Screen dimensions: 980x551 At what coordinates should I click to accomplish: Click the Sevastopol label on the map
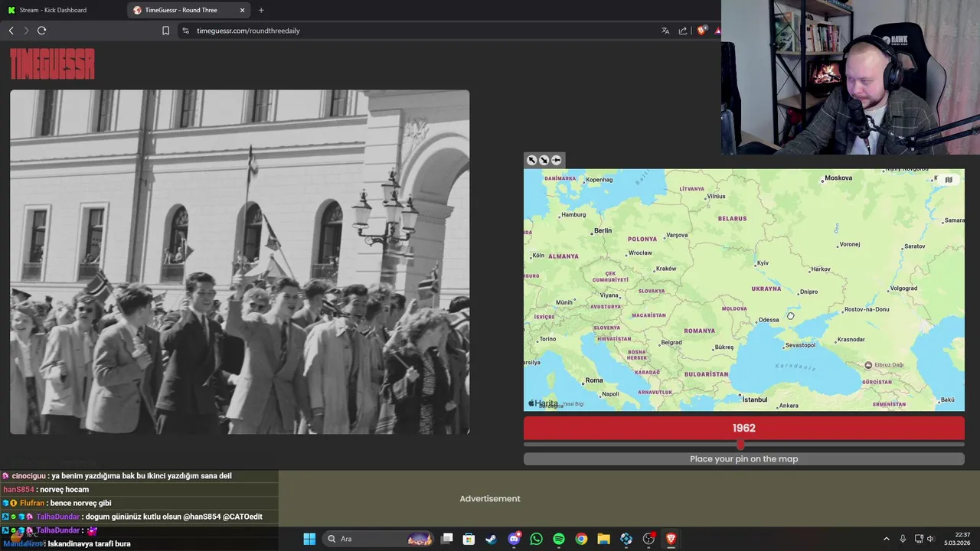coord(801,345)
